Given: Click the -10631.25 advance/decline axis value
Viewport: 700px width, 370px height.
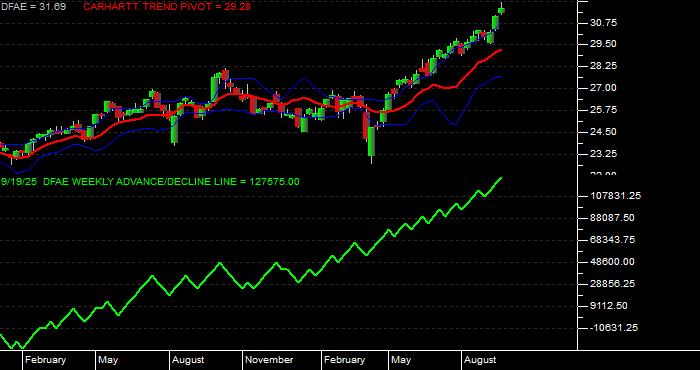Looking at the screenshot, I should click(614, 328).
